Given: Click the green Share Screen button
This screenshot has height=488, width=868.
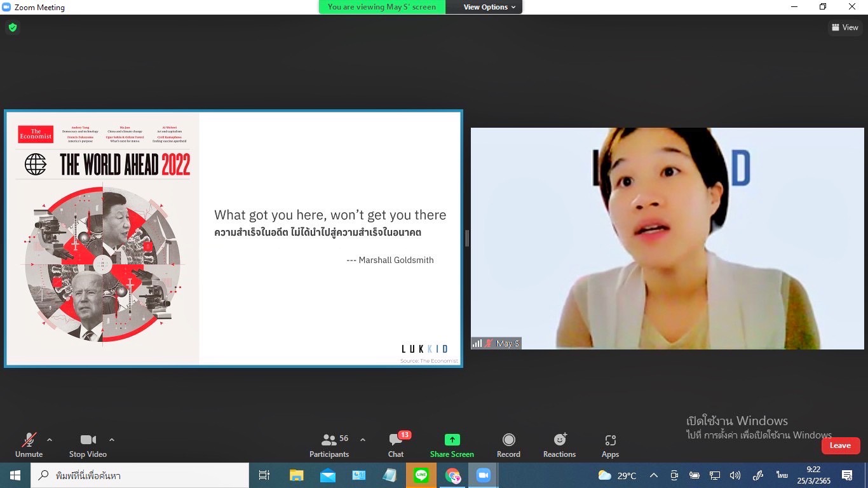Looking at the screenshot, I should 452,445.
